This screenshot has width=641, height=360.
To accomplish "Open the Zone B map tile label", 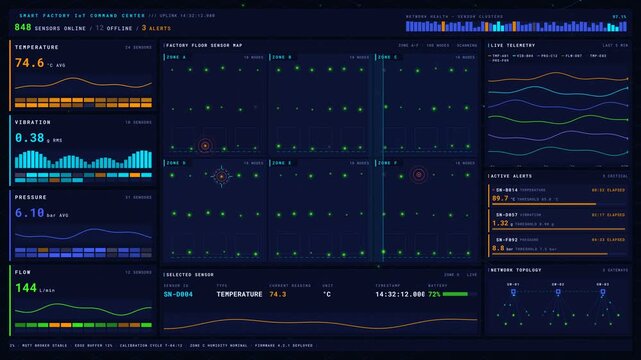I will point(282,57).
